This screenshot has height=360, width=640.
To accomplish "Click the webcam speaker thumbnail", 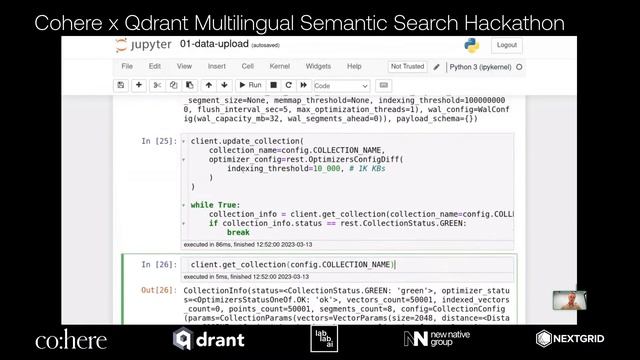I will [x=569, y=300].
